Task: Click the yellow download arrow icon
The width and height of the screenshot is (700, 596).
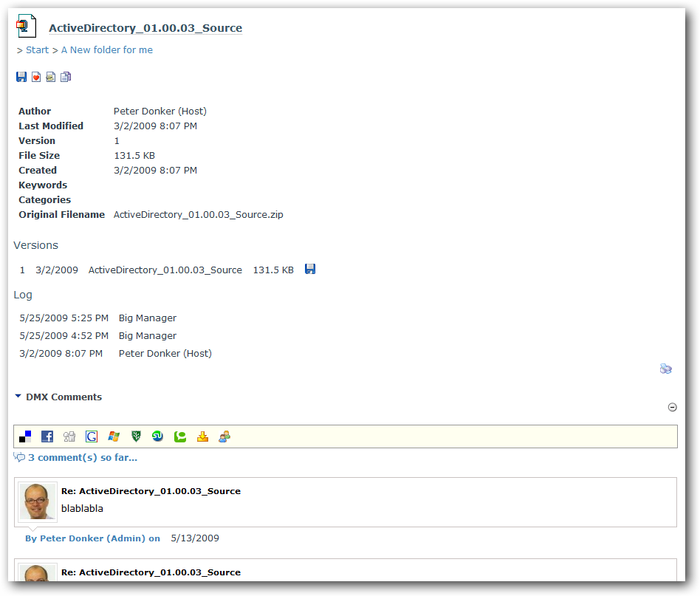Action: 202,436
